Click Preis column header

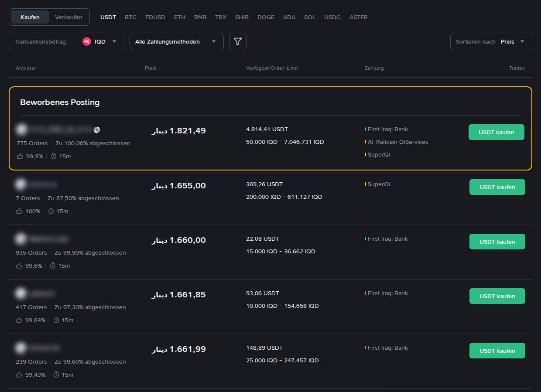(151, 68)
